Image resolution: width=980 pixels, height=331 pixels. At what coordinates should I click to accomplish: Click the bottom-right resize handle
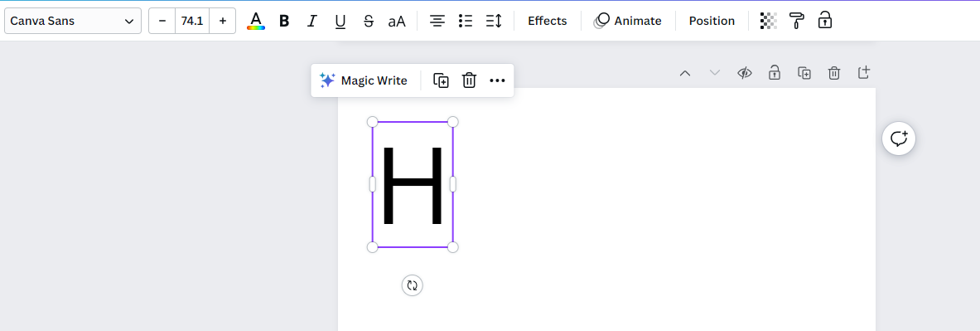453,247
